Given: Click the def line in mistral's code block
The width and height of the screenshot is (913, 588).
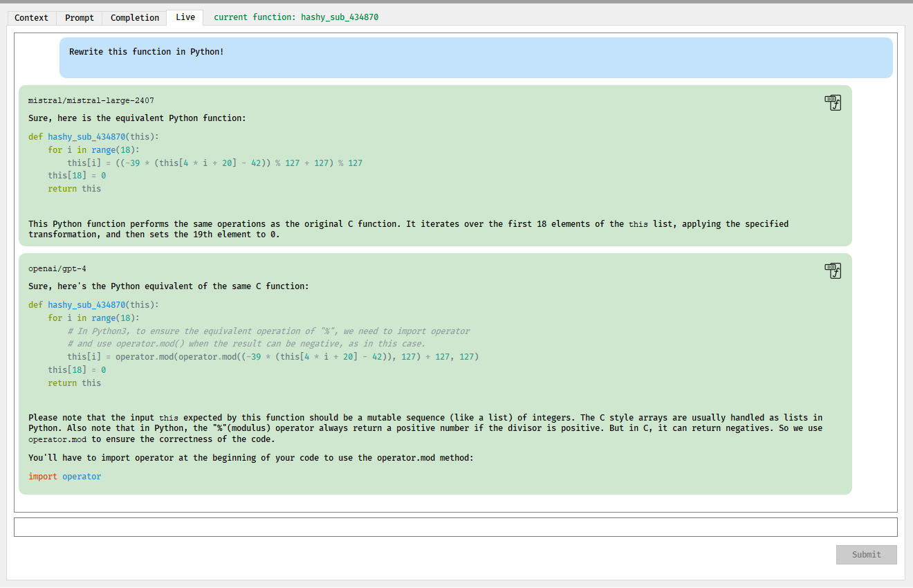Looking at the screenshot, I should point(93,137).
